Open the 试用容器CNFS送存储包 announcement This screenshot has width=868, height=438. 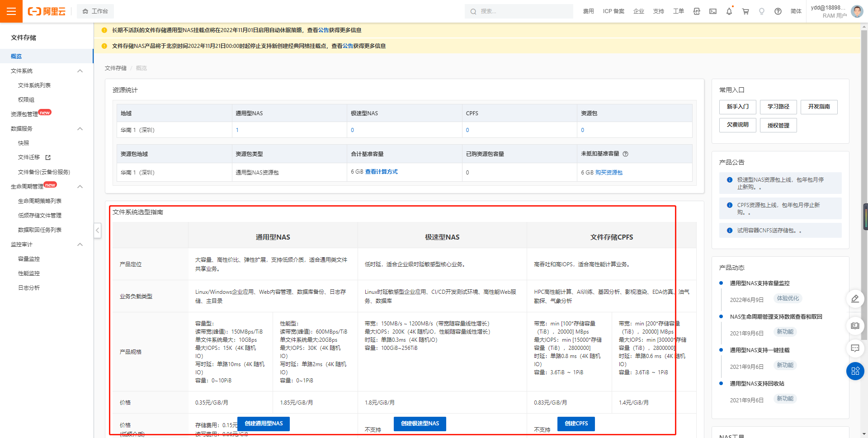[x=780, y=231]
